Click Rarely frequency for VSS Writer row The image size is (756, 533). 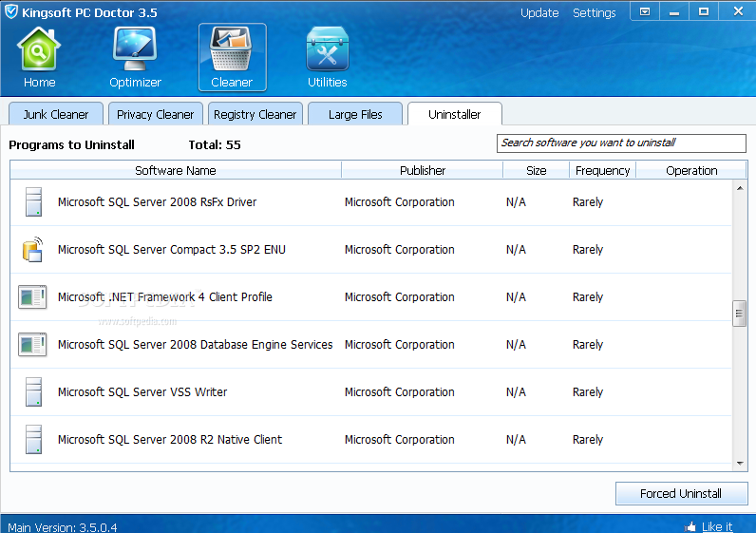[588, 392]
